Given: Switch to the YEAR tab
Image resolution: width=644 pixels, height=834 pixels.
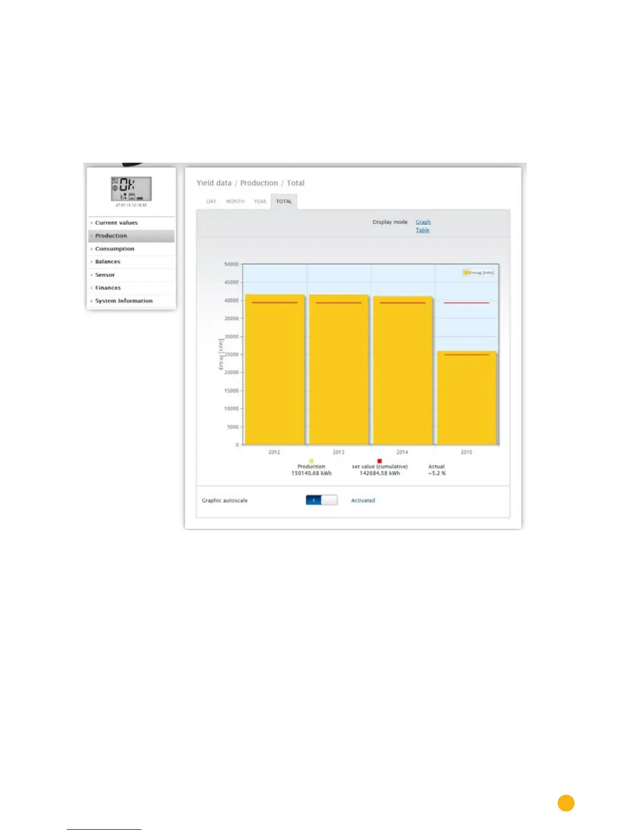Looking at the screenshot, I should click(260, 202).
